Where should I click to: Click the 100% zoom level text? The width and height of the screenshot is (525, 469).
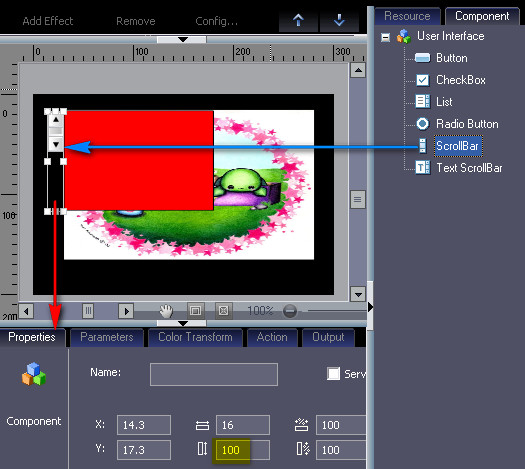coord(260,311)
